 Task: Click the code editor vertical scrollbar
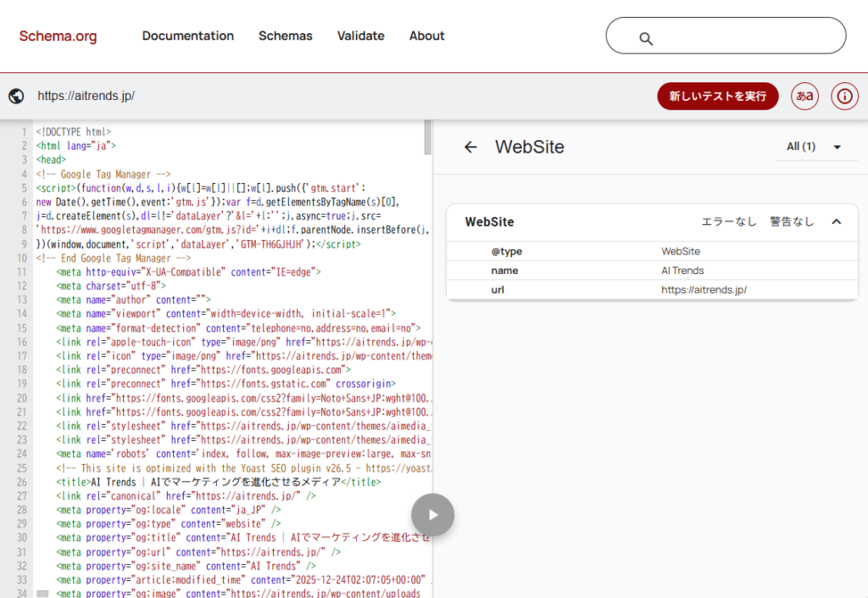point(428,140)
